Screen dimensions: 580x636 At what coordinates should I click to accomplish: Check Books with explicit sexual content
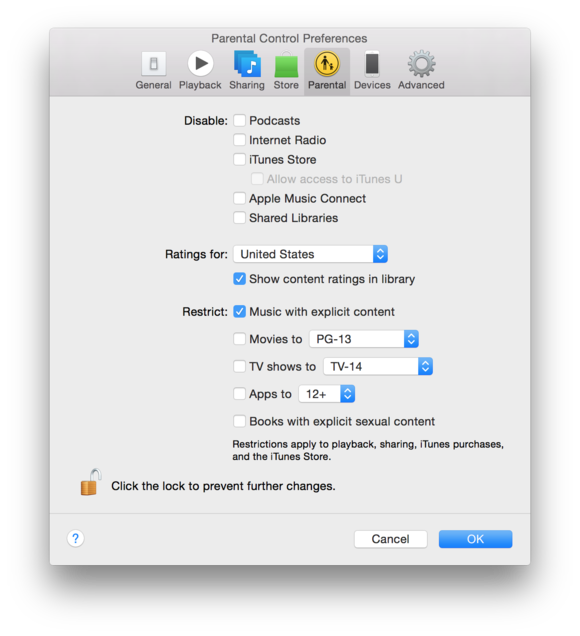(x=239, y=421)
